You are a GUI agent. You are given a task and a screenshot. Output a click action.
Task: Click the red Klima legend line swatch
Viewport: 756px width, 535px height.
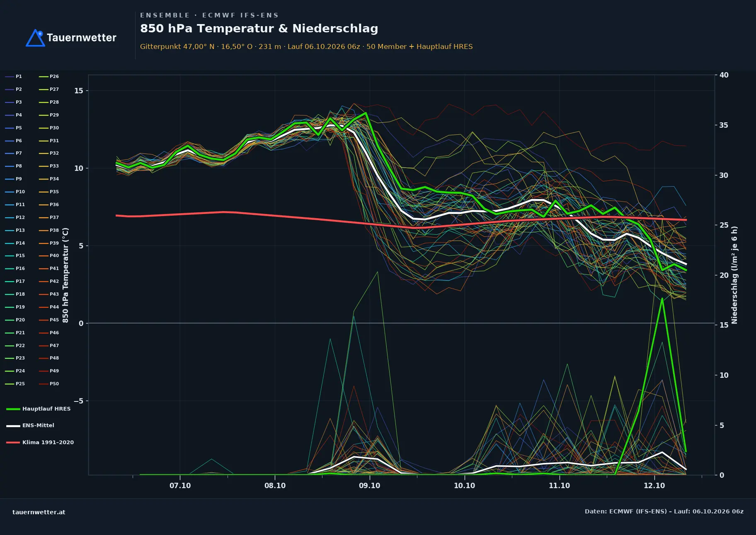13,443
